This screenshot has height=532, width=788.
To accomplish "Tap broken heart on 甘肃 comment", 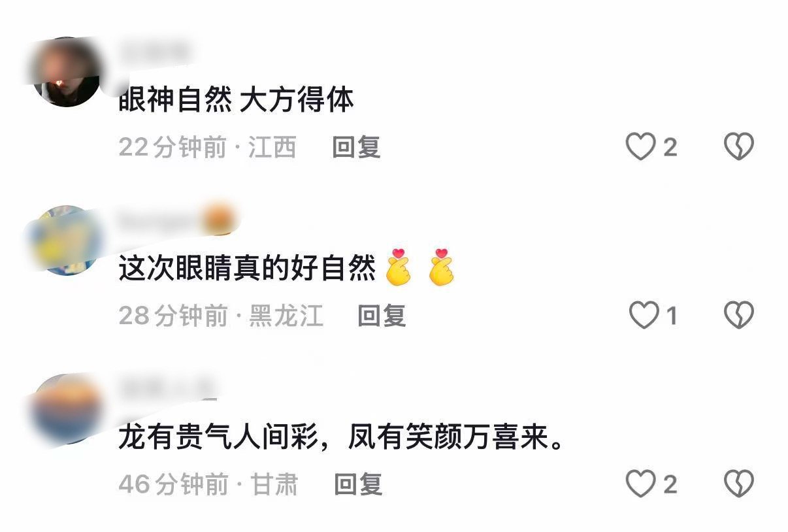I will point(739,484).
